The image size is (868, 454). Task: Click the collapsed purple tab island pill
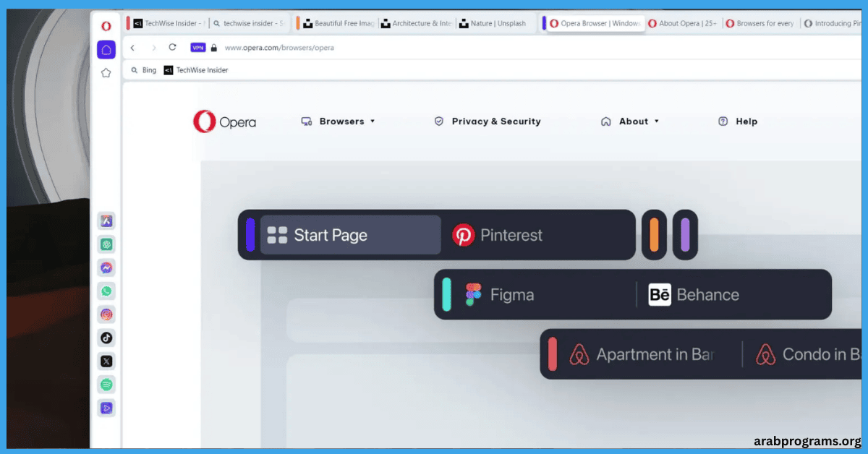tap(685, 235)
